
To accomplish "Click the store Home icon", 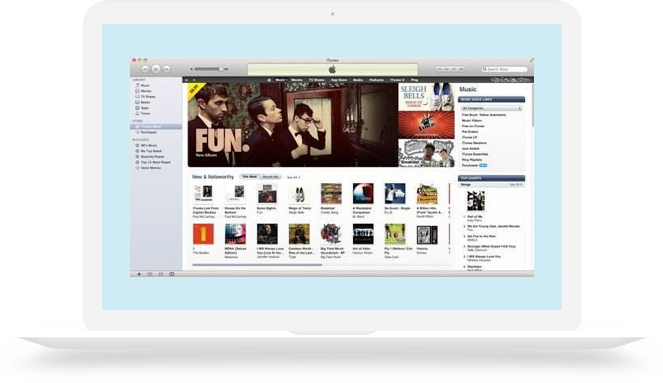I will point(269,80).
